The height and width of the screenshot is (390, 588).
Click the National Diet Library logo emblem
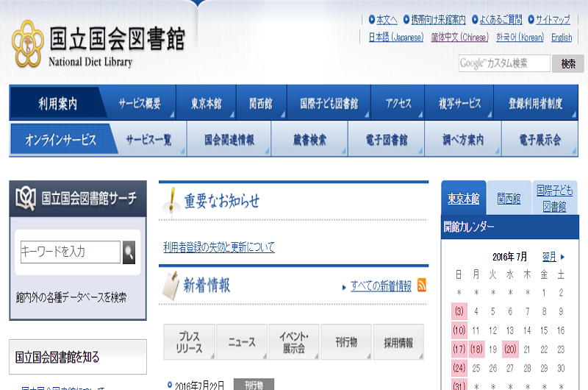28,43
